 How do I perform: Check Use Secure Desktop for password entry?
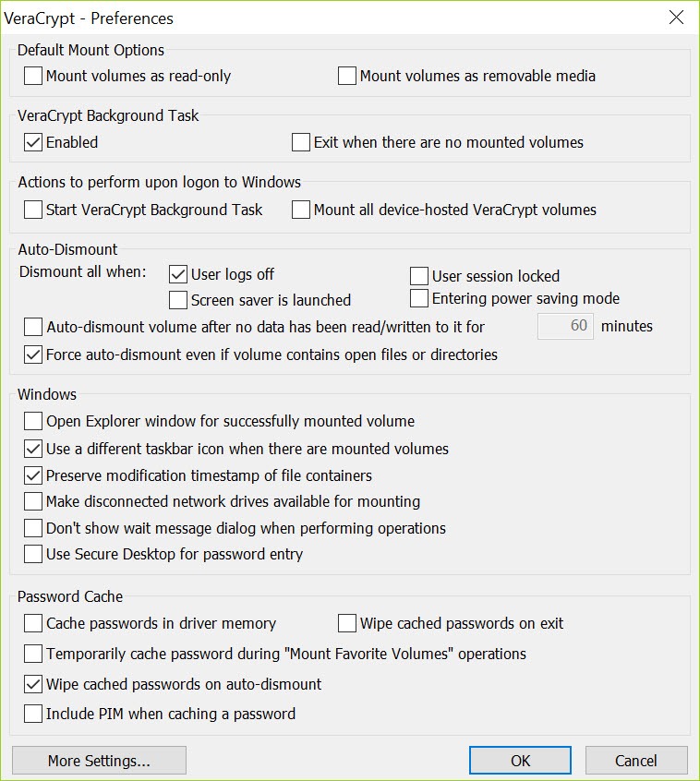tap(33, 554)
